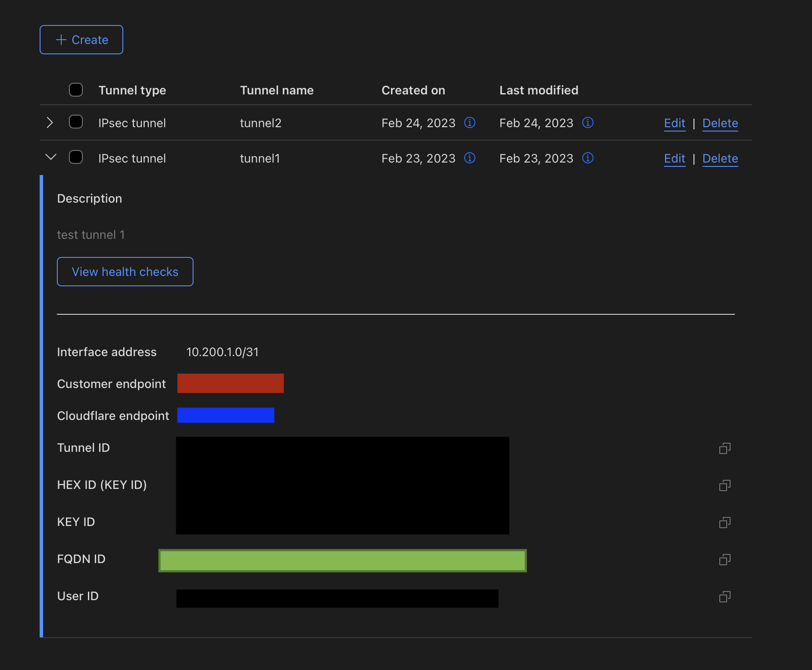Delete the tunnel2 IPsec tunnel
This screenshot has height=670, width=812.
coord(720,123)
